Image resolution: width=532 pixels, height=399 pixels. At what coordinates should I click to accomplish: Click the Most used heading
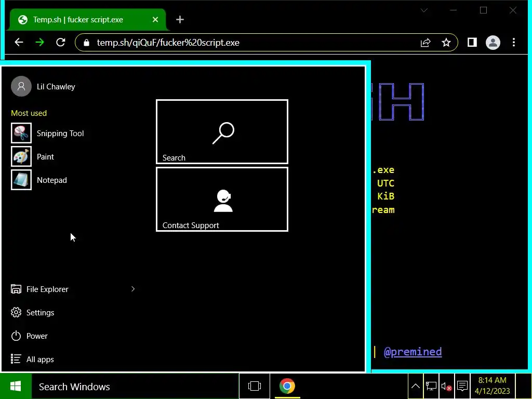[x=29, y=113]
